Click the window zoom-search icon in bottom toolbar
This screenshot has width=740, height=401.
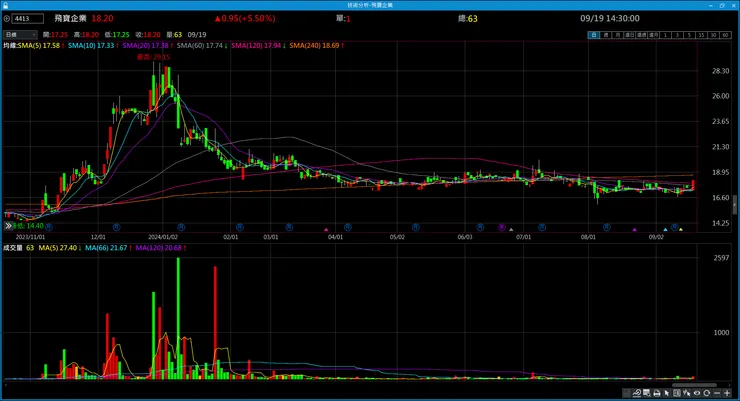(647, 393)
